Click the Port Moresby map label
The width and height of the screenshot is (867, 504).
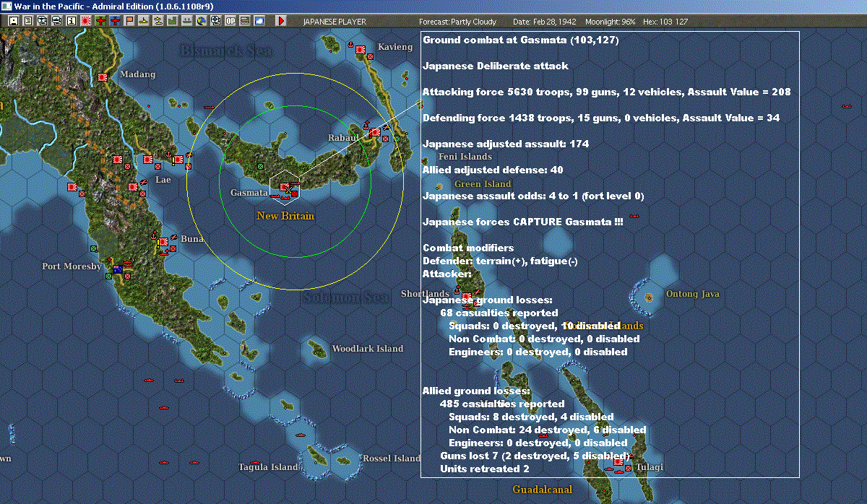click(72, 266)
